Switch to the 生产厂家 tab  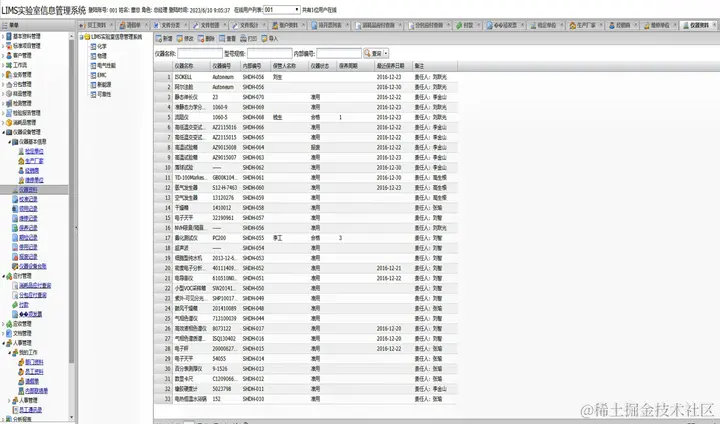585,25
